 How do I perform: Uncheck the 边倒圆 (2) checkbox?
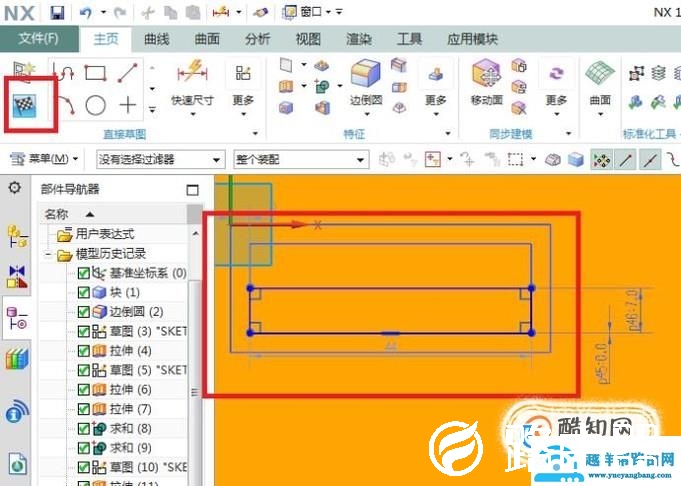tap(83, 312)
